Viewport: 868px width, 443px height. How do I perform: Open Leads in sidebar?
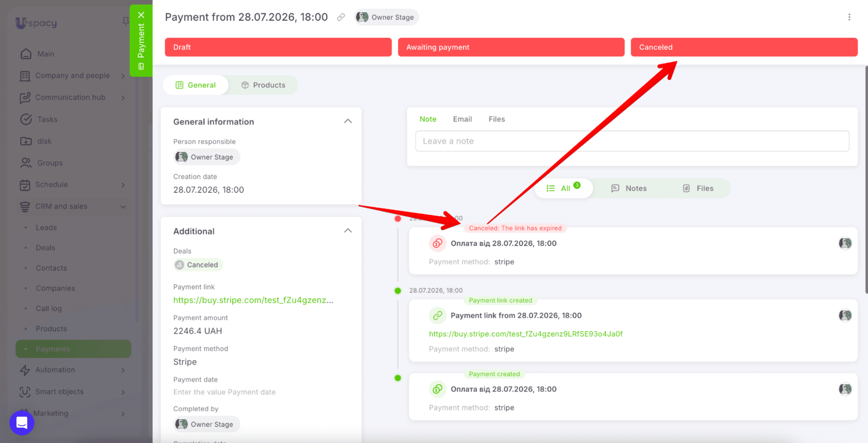(46, 227)
